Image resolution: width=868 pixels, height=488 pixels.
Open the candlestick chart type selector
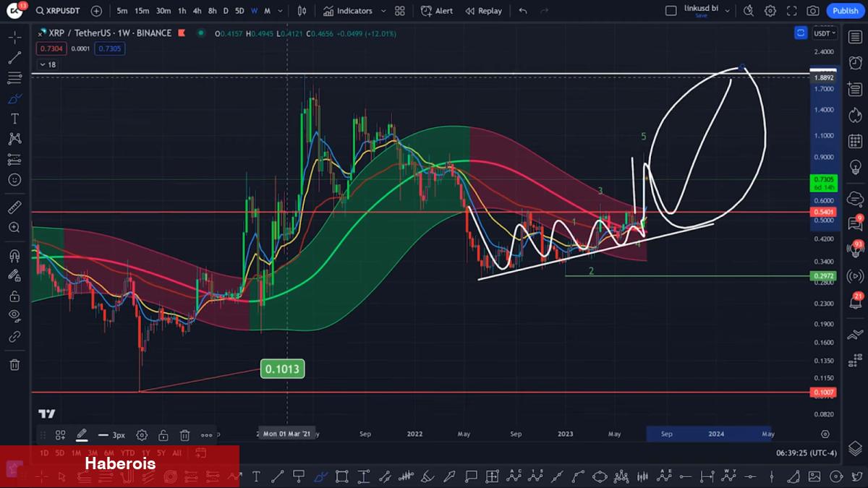(x=302, y=11)
